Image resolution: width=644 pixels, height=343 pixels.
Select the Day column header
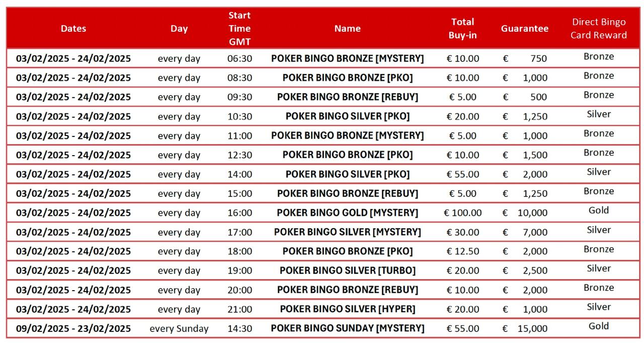[179, 29]
